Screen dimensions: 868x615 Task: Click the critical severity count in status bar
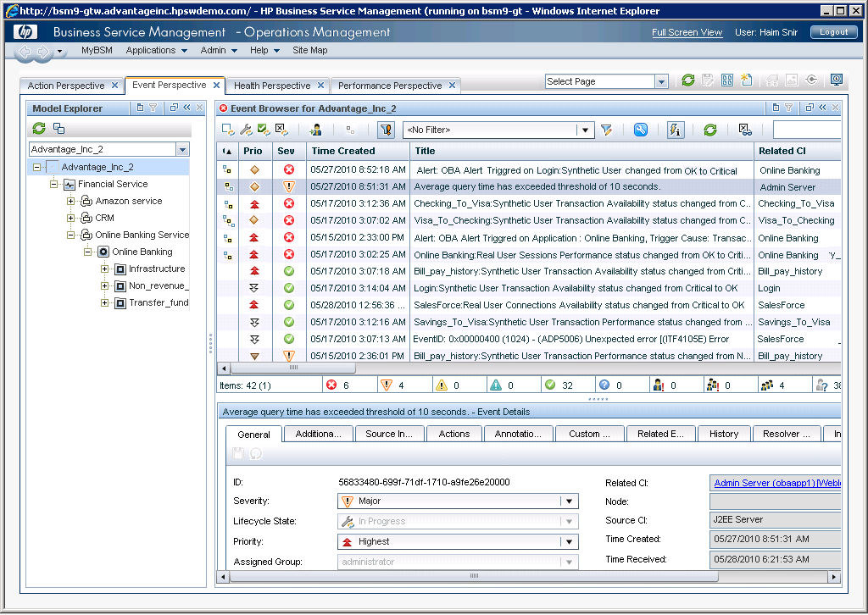coord(339,385)
